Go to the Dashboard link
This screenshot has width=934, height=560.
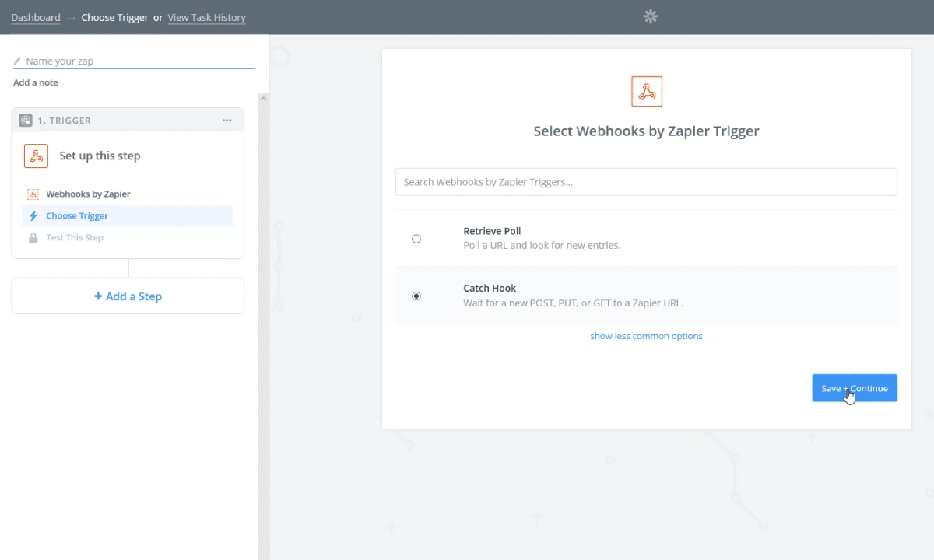tap(36, 17)
